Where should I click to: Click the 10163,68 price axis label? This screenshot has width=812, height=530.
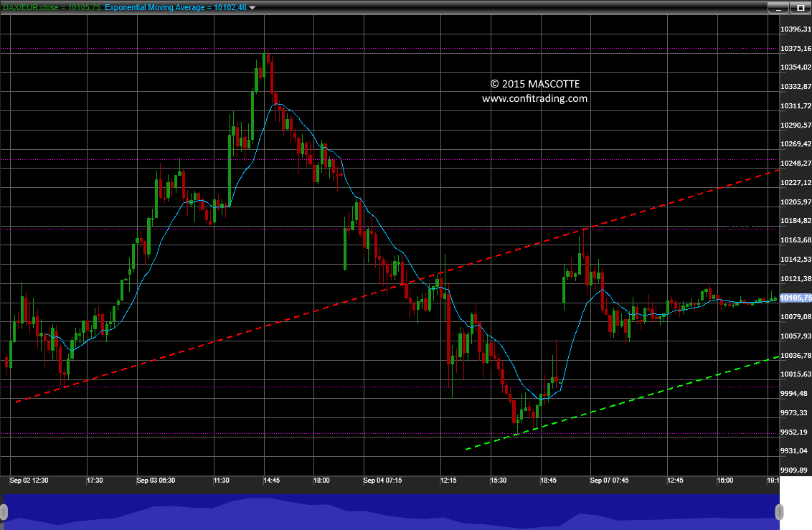[x=796, y=240]
